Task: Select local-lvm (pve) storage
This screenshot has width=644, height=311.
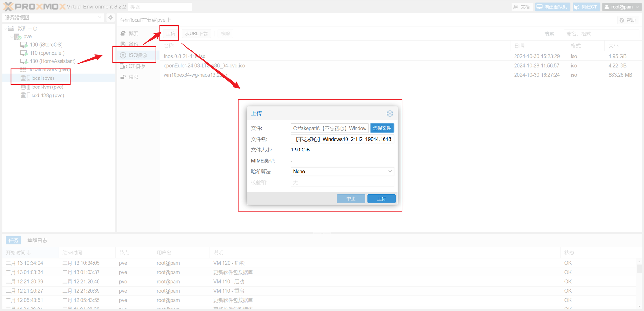Action: tap(47, 87)
